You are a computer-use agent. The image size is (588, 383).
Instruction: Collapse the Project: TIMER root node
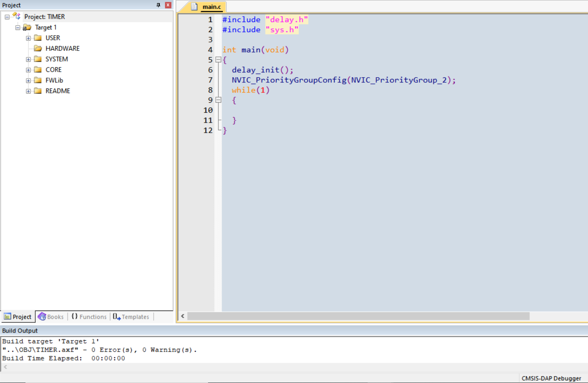coord(7,17)
